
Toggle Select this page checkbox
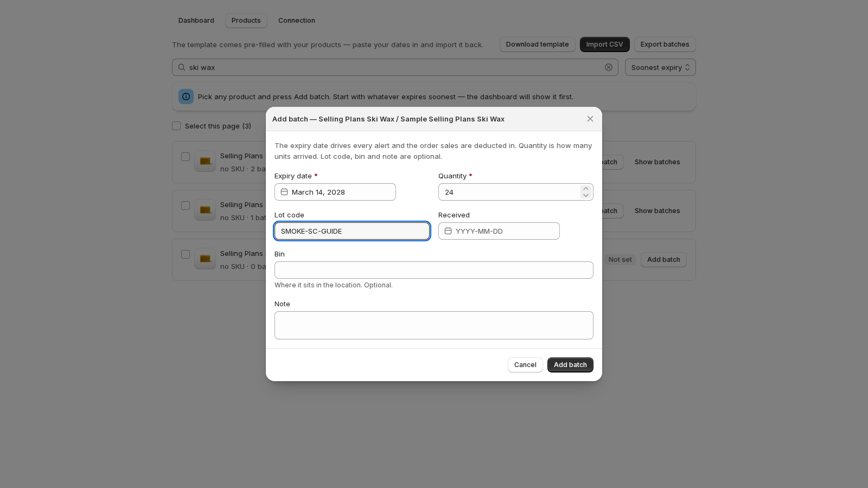click(176, 126)
